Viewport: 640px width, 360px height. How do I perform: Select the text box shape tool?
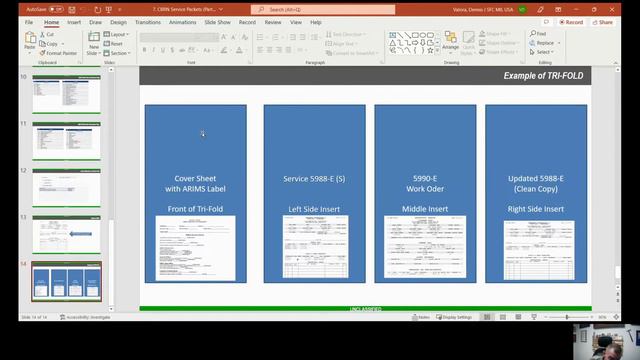pyautogui.click(x=392, y=36)
